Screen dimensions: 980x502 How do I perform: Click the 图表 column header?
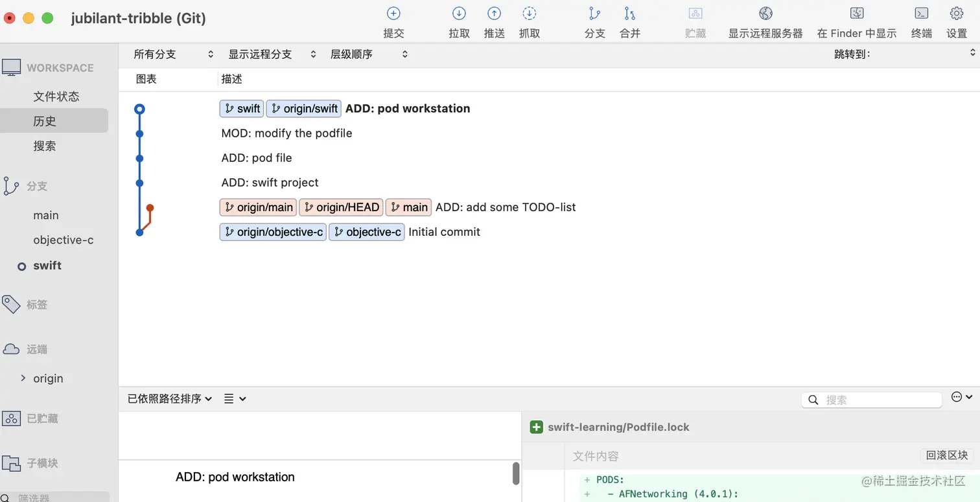pyautogui.click(x=146, y=79)
